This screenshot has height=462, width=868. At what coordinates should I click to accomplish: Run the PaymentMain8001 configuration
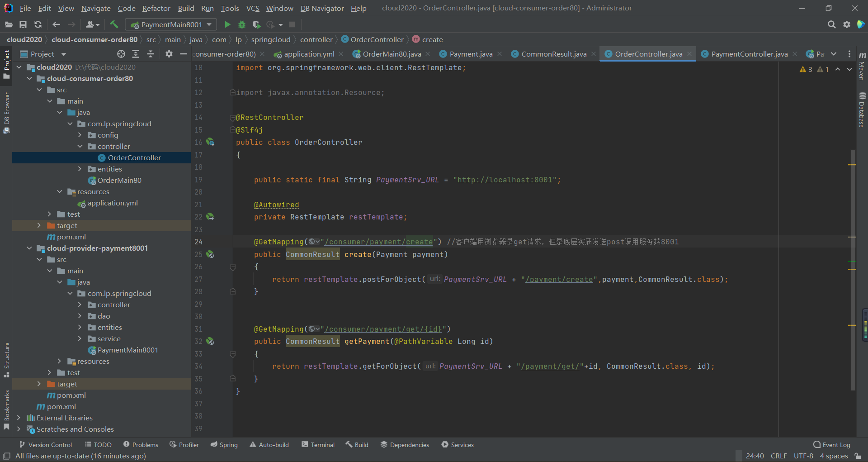point(227,24)
